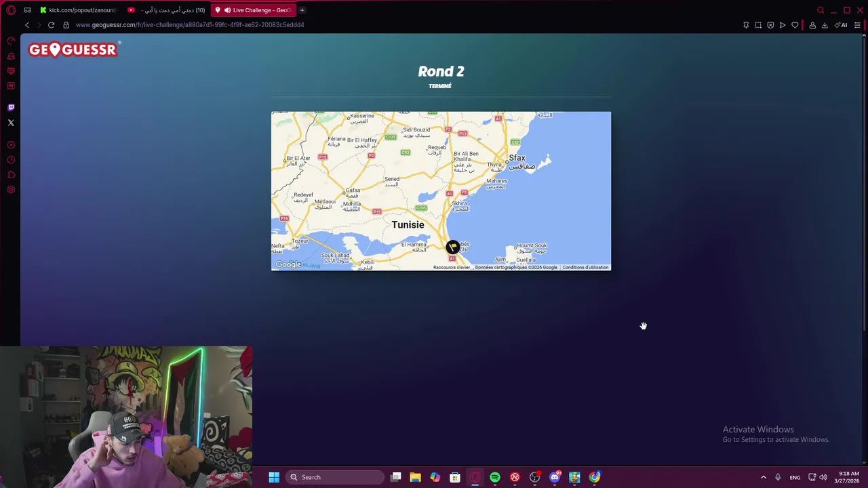Click the Opera GX menu icon

(11, 10)
